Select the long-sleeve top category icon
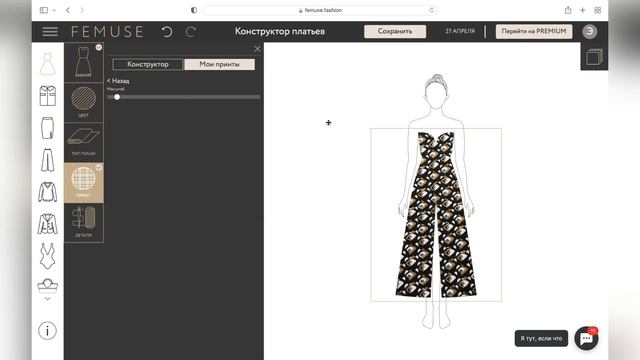Screen dimensions: 640x360 [48, 192]
